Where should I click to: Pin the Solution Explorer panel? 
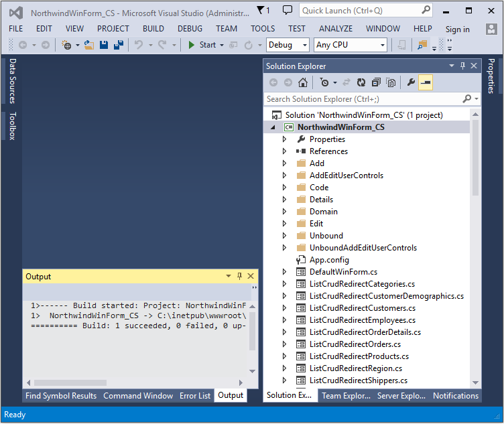[463, 66]
